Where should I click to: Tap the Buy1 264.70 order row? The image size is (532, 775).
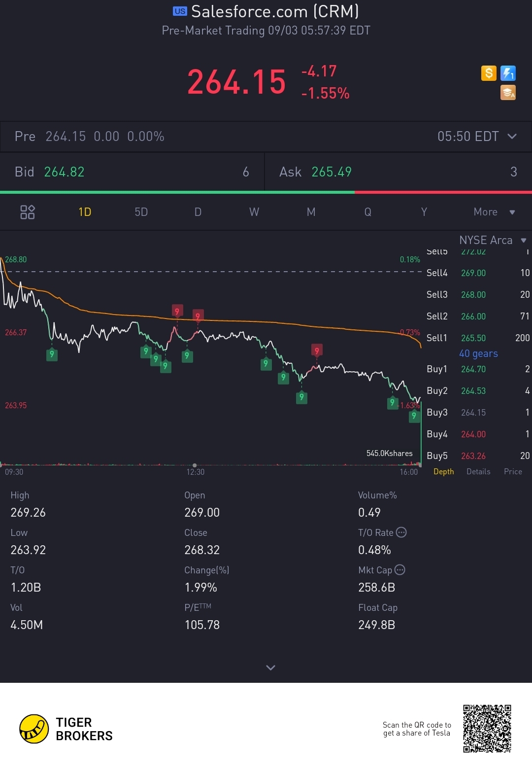[x=478, y=369]
